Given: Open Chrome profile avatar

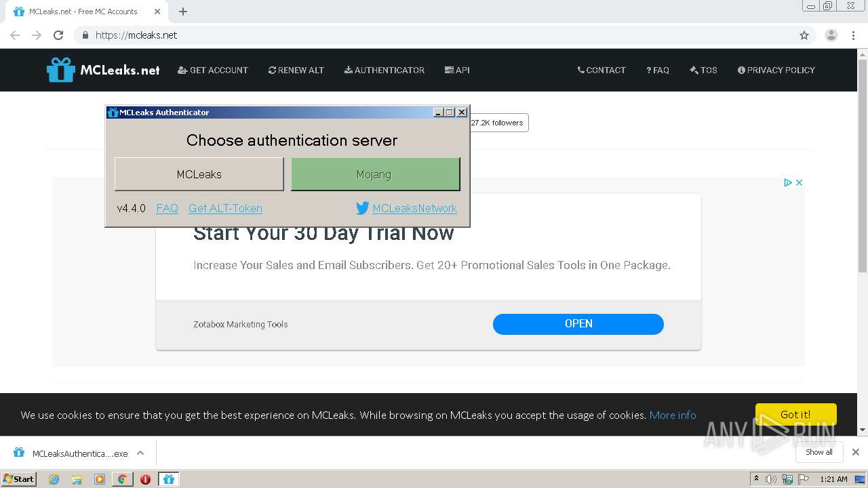Looking at the screenshot, I should (831, 35).
